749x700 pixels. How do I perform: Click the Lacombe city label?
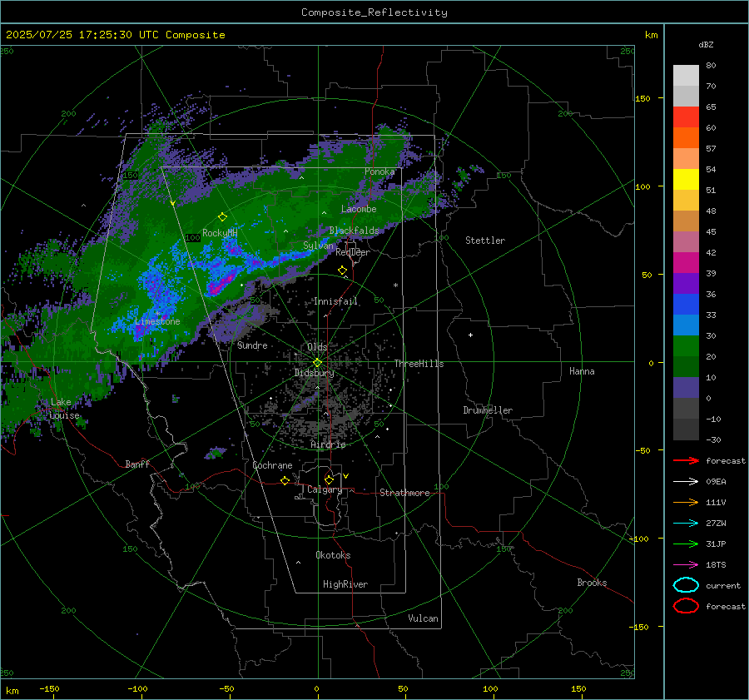click(359, 209)
